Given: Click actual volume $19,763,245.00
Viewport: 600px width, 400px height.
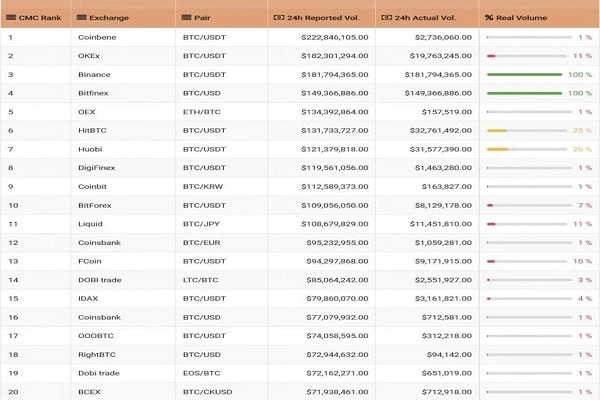Looking at the screenshot, I should point(441,56).
